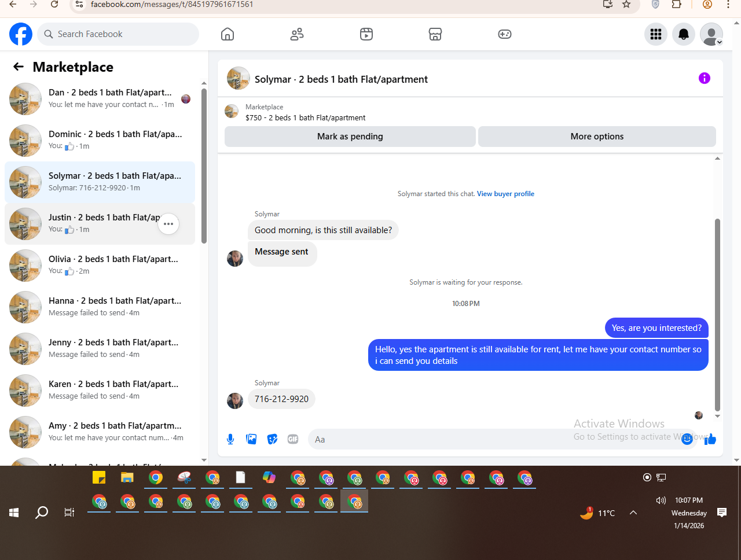Open Hanna's conversation

tap(100, 307)
